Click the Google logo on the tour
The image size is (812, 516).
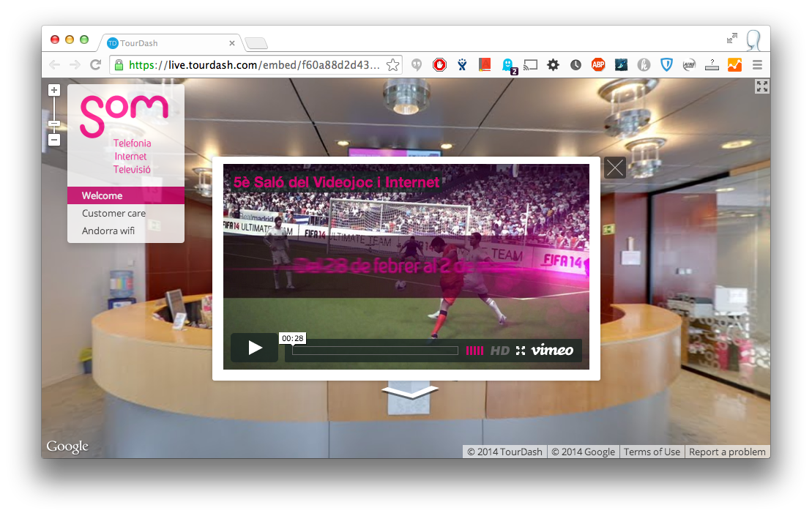(x=67, y=446)
